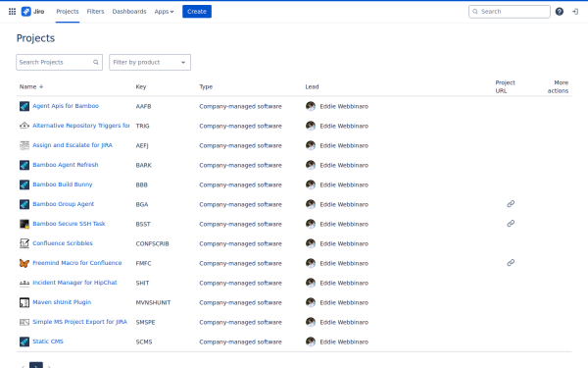Click the TRIG key cell

pos(142,126)
